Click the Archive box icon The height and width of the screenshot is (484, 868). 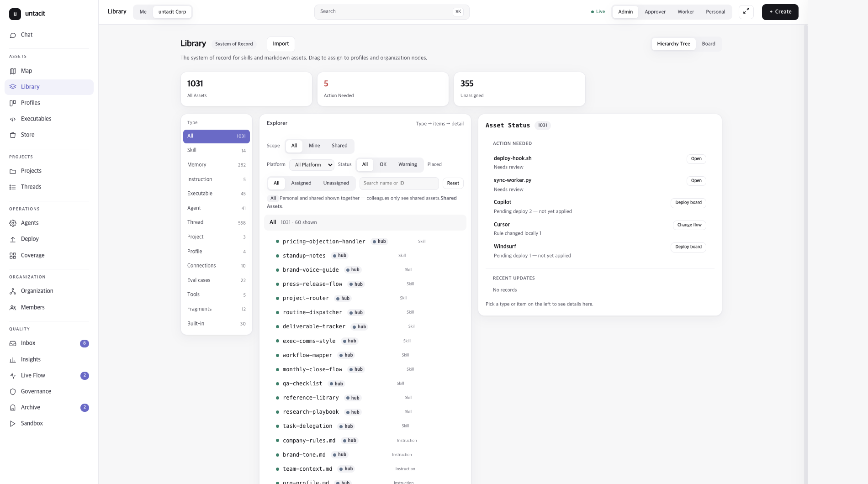click(13, 408)
